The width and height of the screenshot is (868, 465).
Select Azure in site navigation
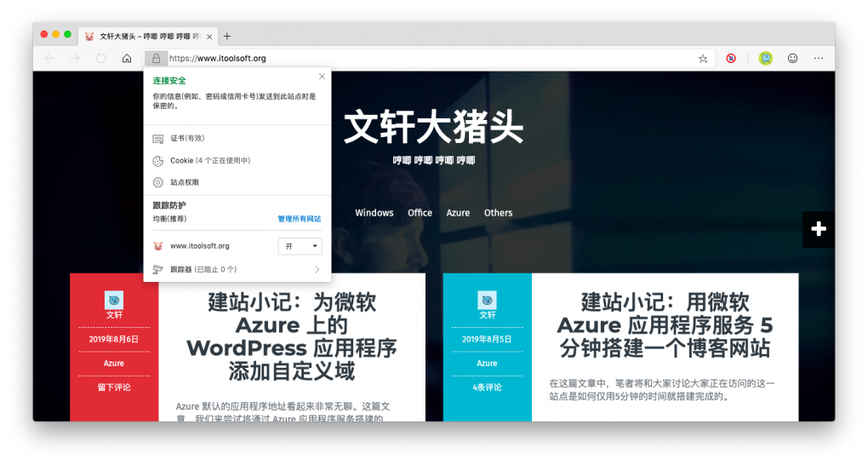(x=458, y=213)
